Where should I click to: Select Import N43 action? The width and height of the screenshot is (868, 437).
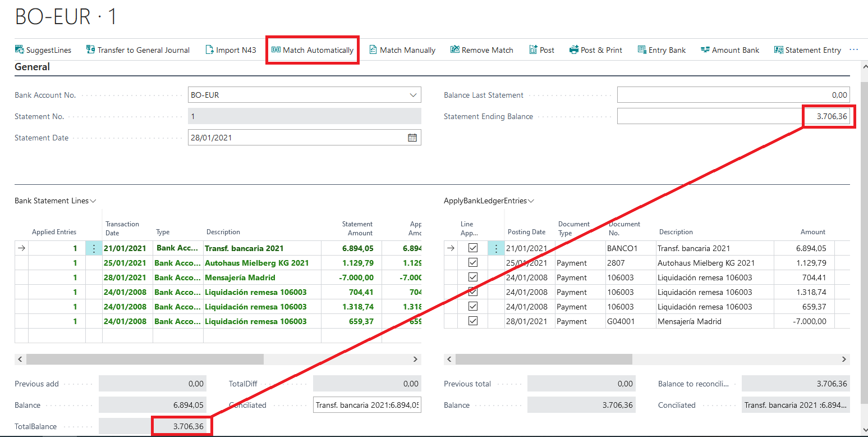(x=231, y=50)
